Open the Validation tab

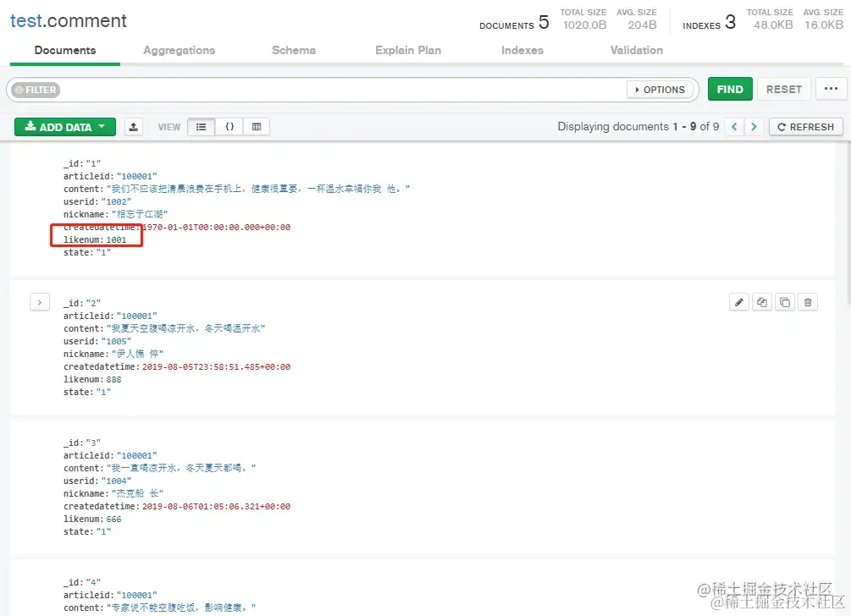[x=637, y=51]
